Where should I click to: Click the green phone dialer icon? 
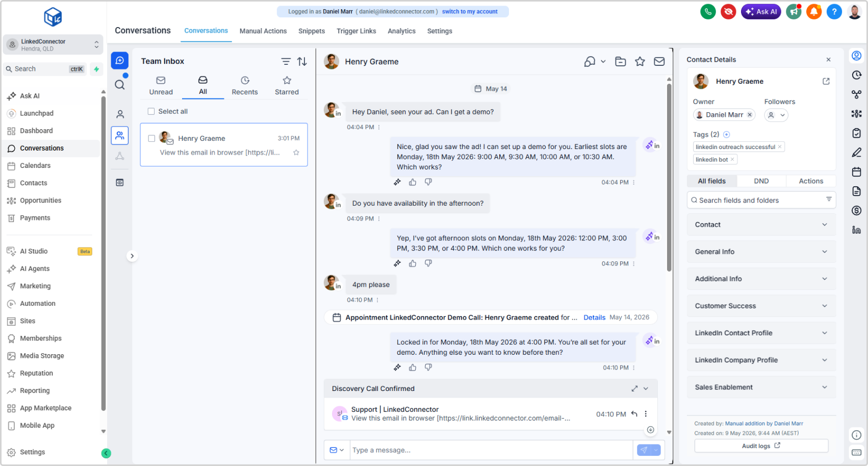tap(708, 11)
